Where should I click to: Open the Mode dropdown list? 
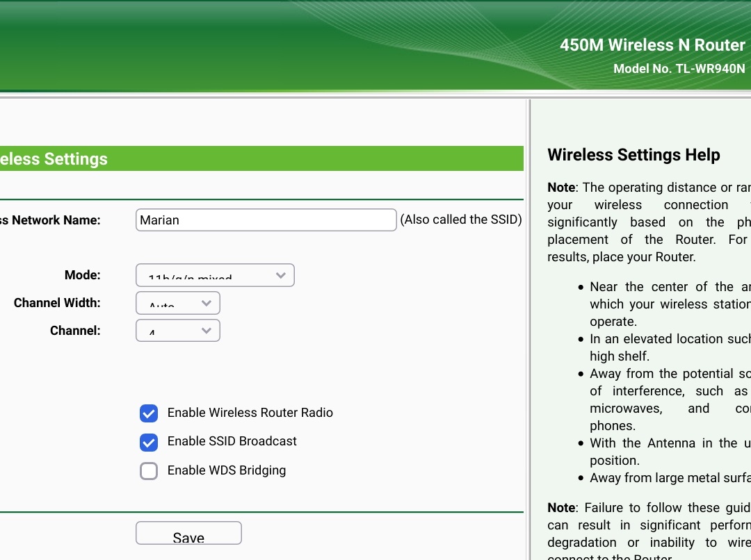pos(215,275)
